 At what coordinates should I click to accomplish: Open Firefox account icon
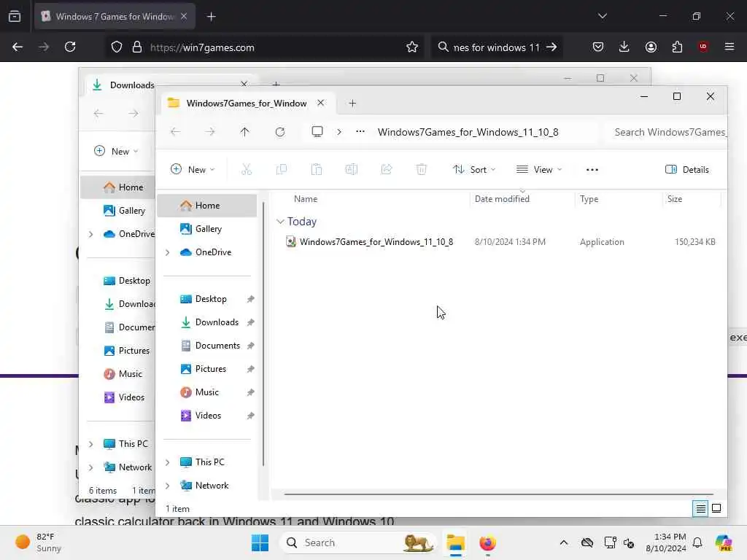tap(651, 47)
